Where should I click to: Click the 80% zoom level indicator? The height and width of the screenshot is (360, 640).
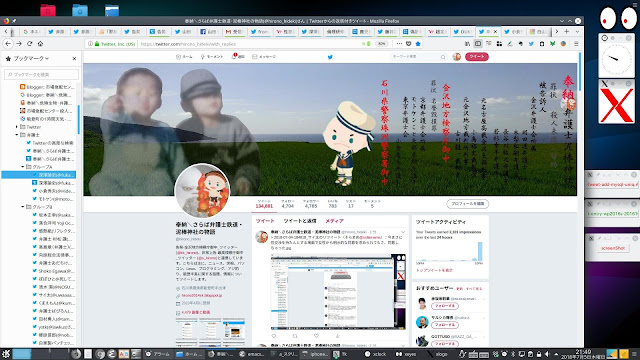point(381,44)
